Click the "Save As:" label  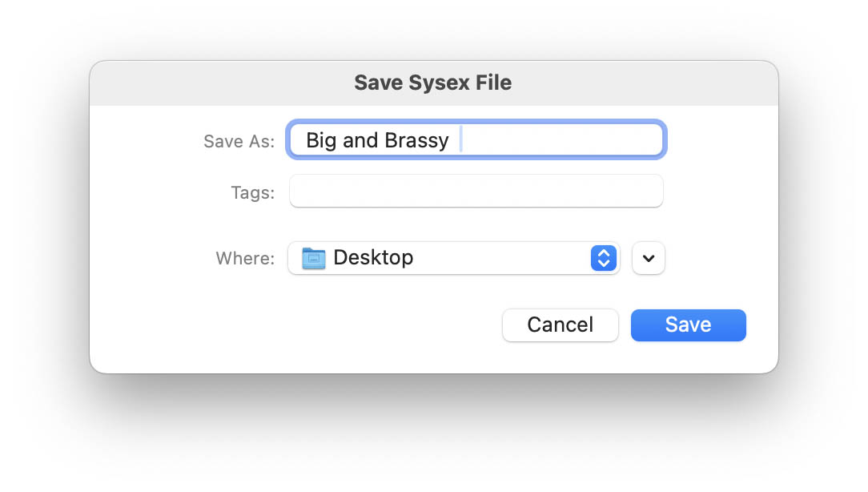pyautogui.click(x=239, y=142)
